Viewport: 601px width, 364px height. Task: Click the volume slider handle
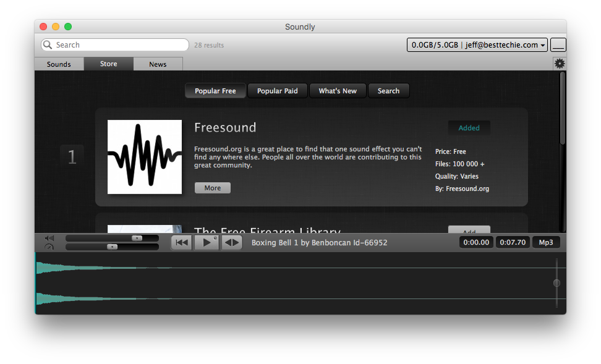tap(137, 238)
